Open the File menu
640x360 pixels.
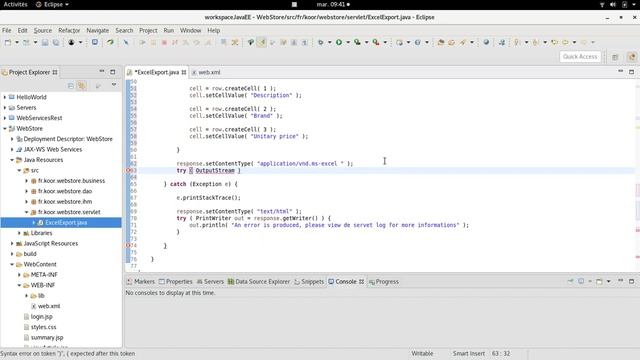[x=7, y=31]
